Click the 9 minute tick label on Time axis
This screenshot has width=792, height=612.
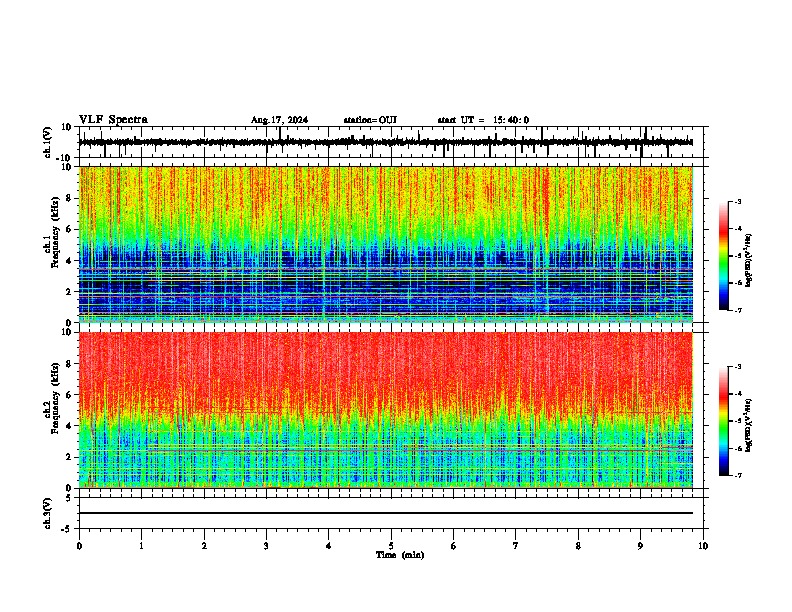pyautogui.click(x=640, y=546)
